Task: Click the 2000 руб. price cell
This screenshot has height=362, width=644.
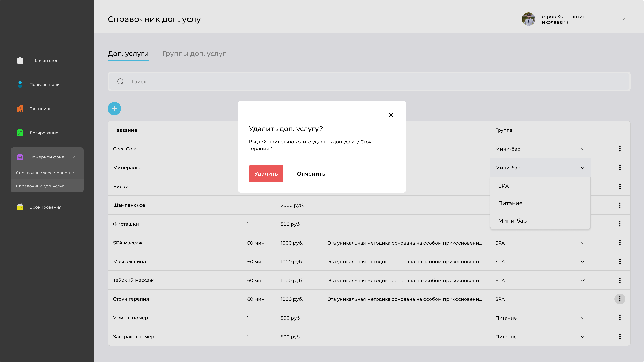Action: (299, 205)
